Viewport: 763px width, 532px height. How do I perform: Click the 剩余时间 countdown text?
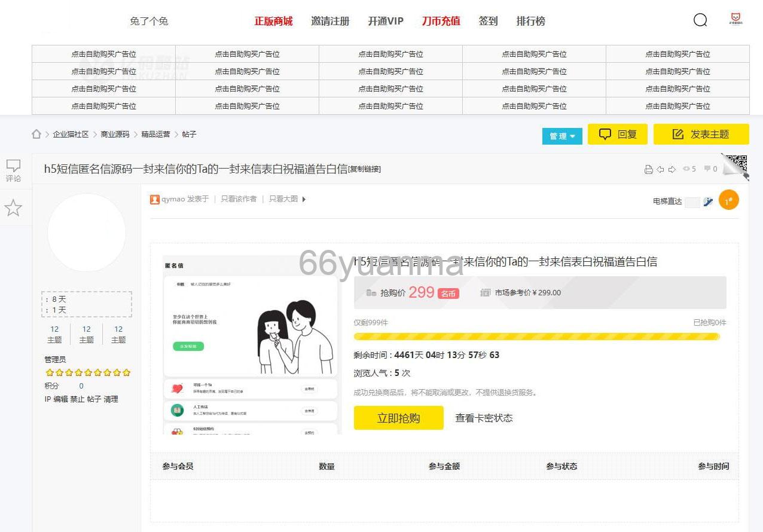click(x=426, y=354)
